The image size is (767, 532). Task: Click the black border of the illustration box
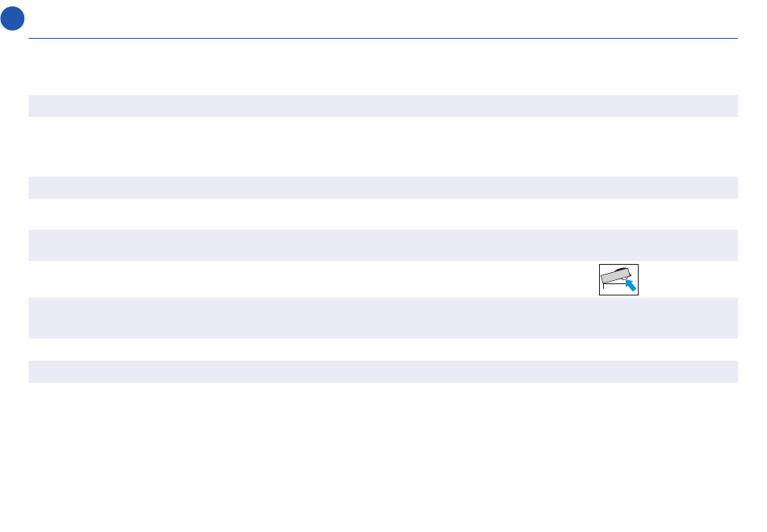[600, 279]
